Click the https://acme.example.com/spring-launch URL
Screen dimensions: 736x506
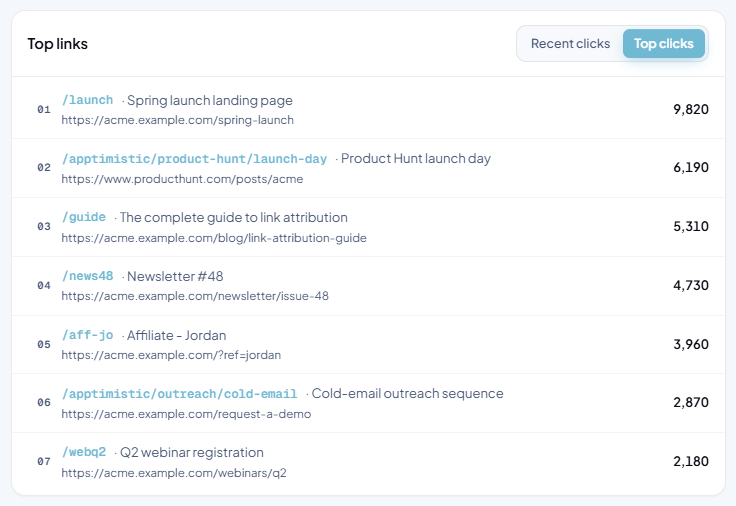177,120
